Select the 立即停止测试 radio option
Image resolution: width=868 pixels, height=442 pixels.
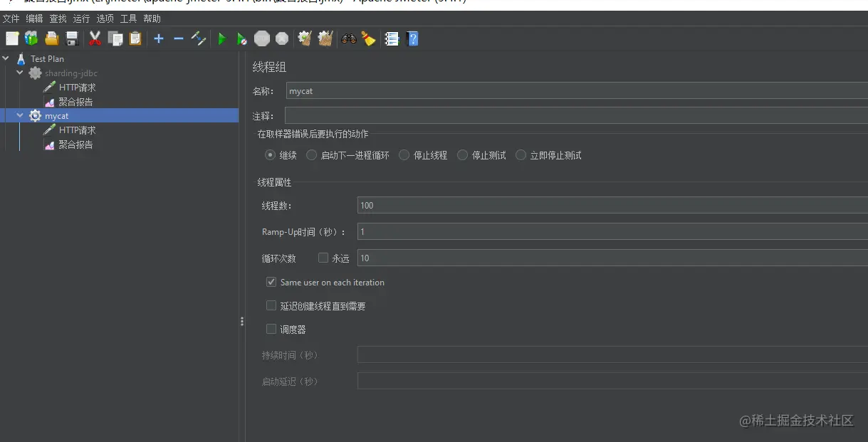[x=521, y=154]
